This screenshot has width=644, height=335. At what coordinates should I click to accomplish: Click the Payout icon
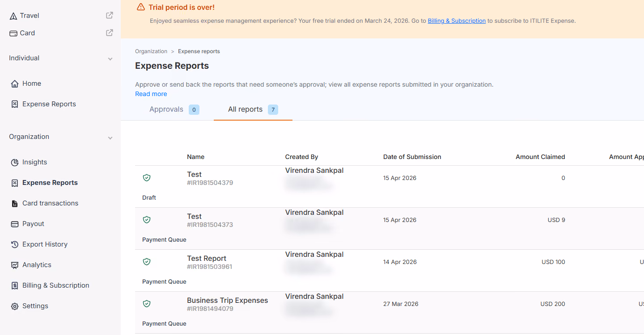pyautogui.click(x=15, y=224)
